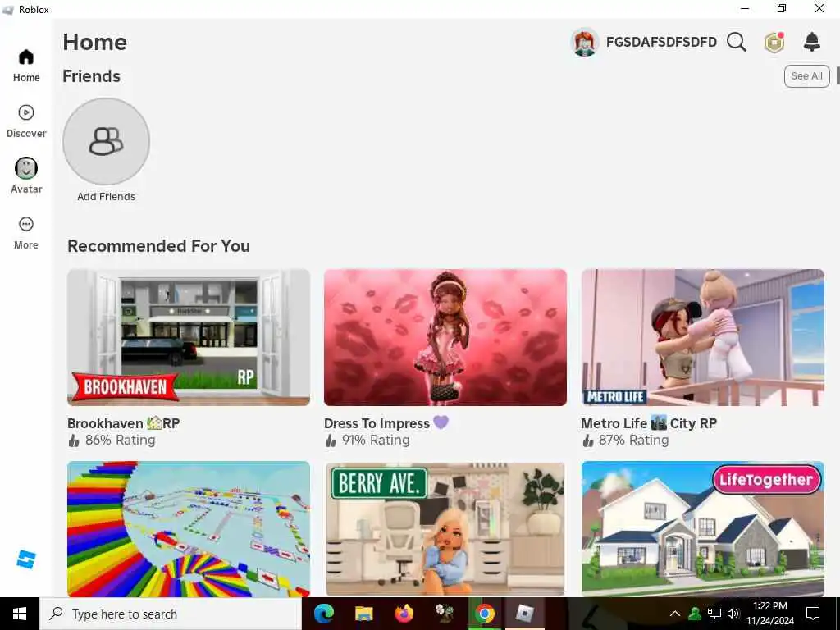
Task: Click the Metro Life City RP title
Action: [x=649, y=423]
